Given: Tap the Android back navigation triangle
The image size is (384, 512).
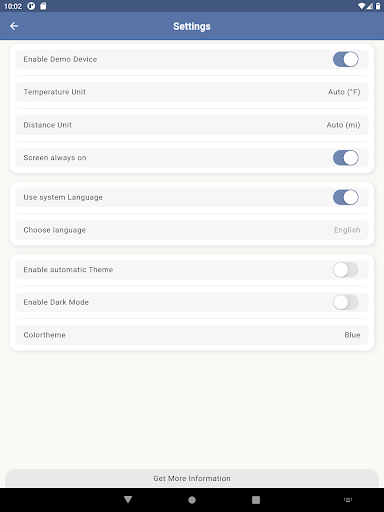Looking at the screenshot, I should [128, 499].
